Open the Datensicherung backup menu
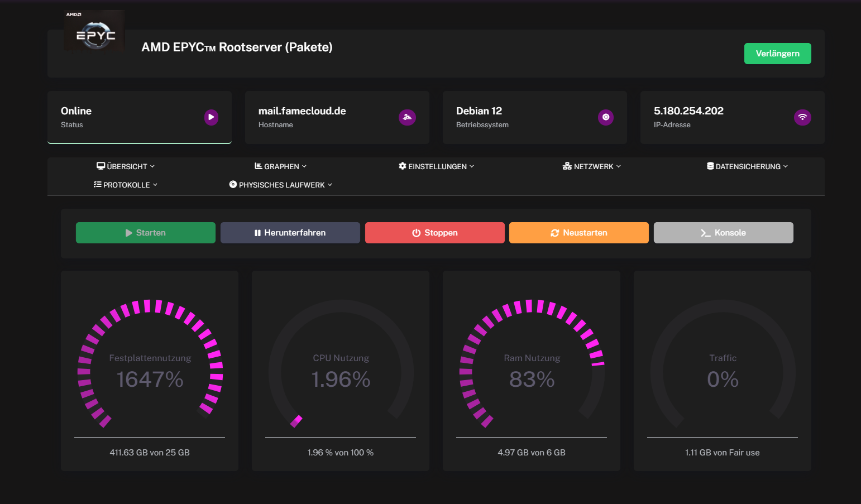This screenshot has width=861, height=504. click(x=747, y=166)
